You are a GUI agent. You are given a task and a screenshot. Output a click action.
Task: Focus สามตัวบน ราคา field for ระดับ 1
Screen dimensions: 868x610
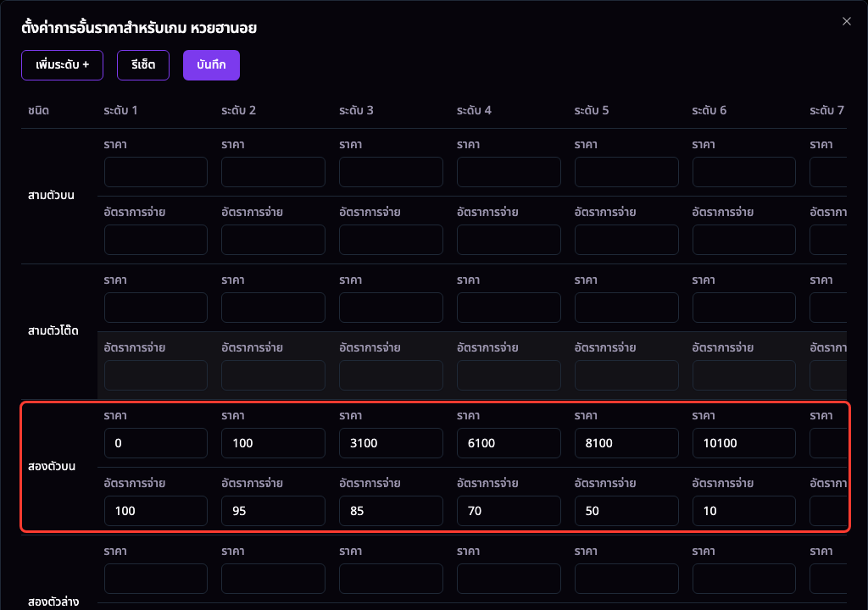tap(156, 172)
